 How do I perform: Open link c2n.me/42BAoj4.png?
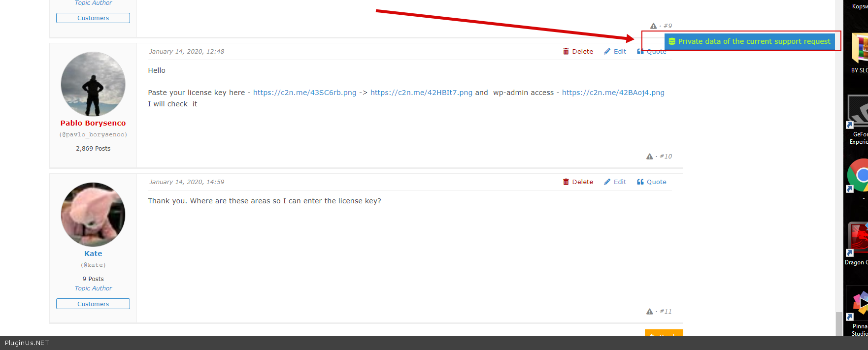613,93
